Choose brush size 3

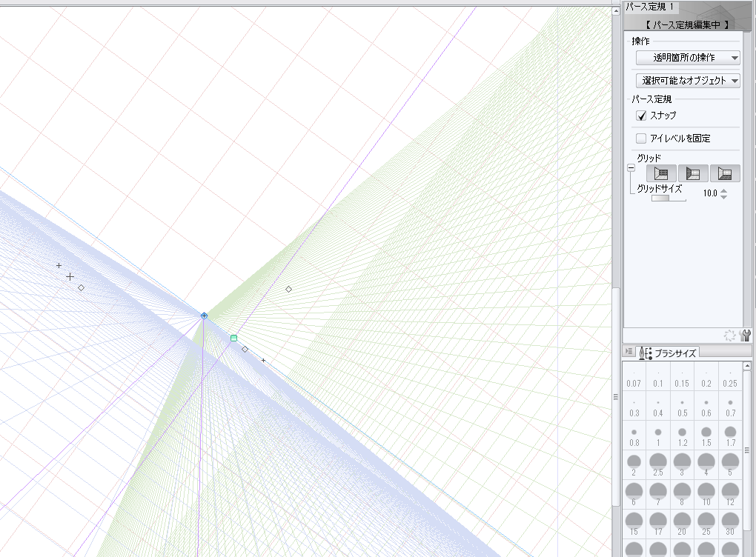[x=682, y=465]
